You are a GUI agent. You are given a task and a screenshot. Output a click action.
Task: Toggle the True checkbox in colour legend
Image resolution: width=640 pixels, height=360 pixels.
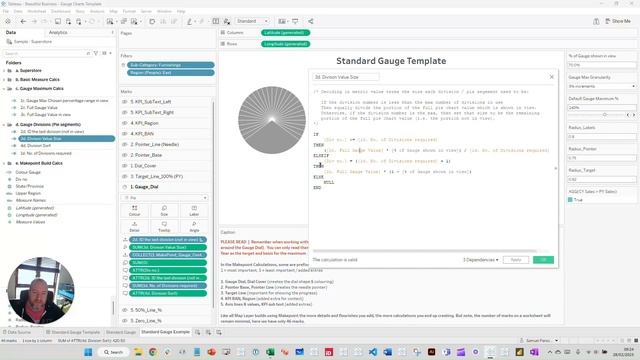pyautogui.click(x=570, y=200)
